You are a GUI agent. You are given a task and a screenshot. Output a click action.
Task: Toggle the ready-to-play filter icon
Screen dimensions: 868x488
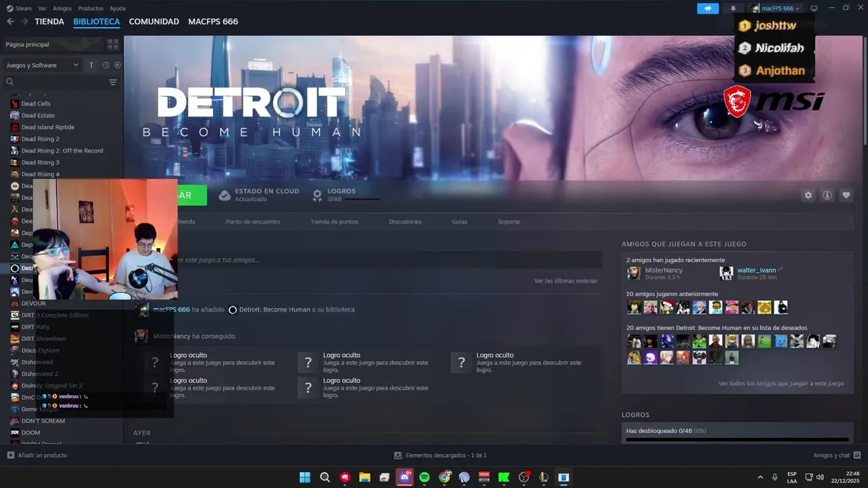pyautogui.click(x=117, y=65)
